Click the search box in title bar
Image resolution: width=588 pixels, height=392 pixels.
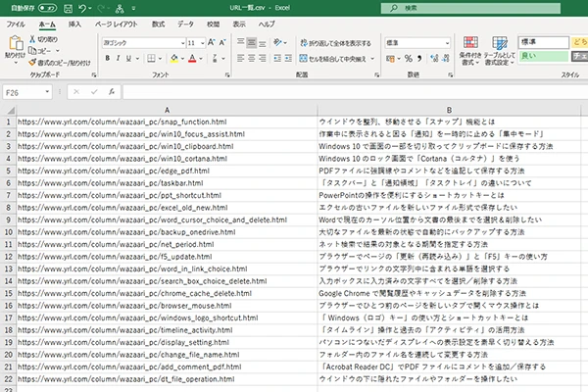470,8
